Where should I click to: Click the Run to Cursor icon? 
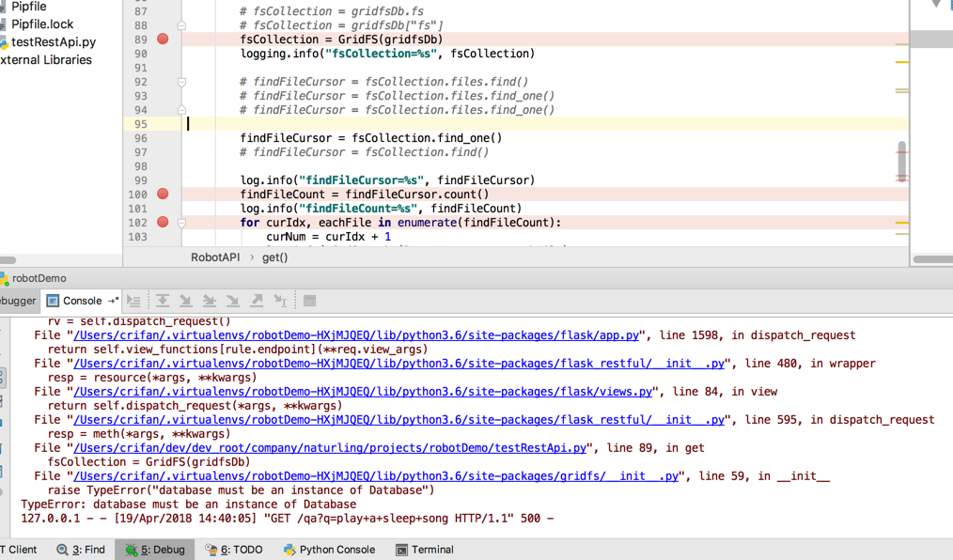pyautogui.click(x=280, y=301)
